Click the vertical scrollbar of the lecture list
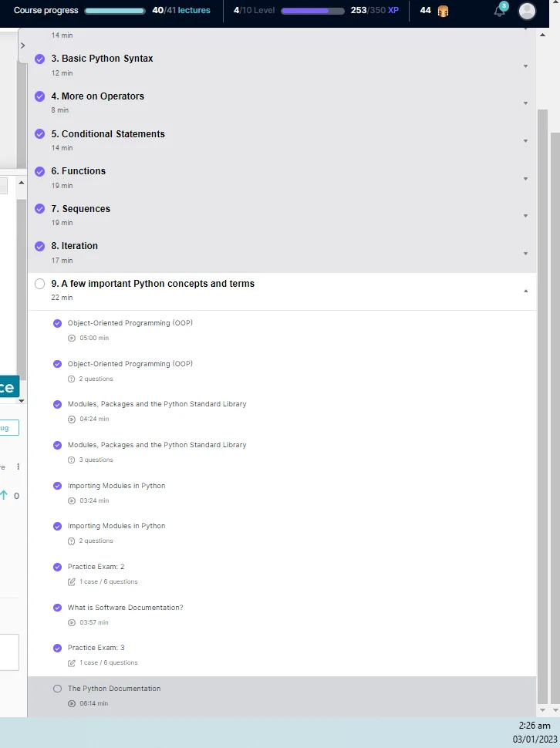This screenshot has height=748, width=560. [x=542, y=386]
